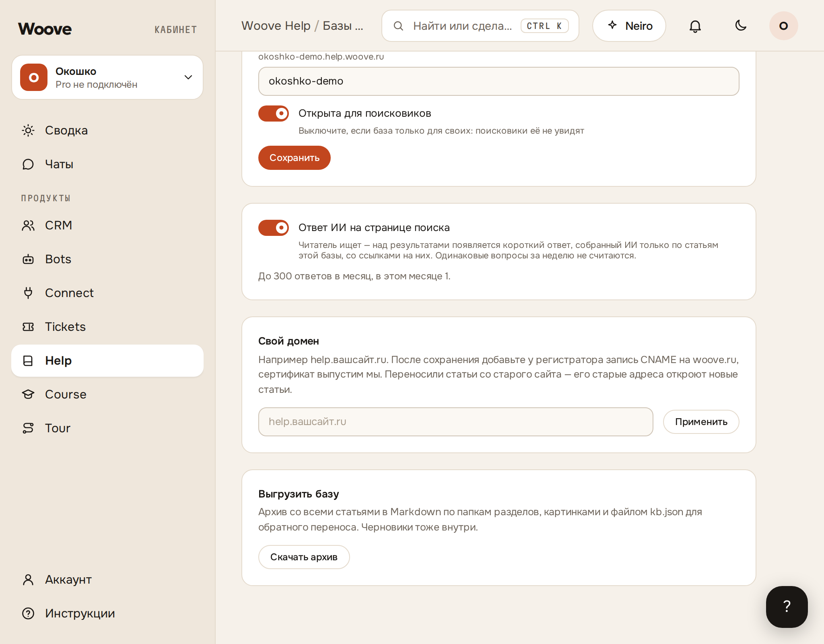Click the Ответ ИИ на странице поиска label

374,228
